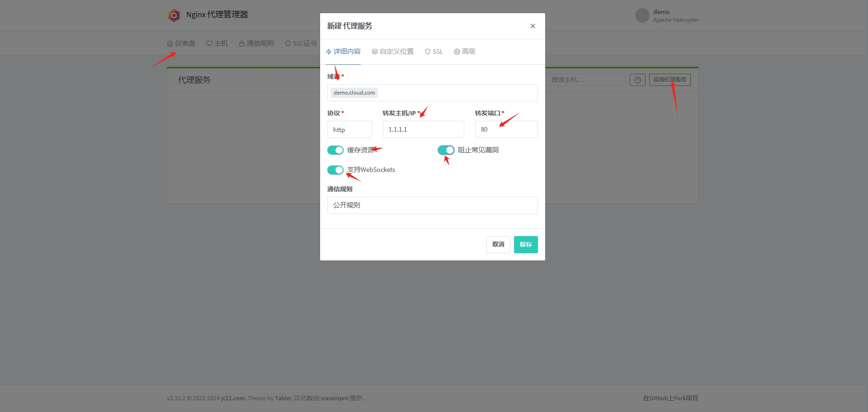Click the 搜索主机 search field
Screen dimensions: 868x412
(585, 80)
